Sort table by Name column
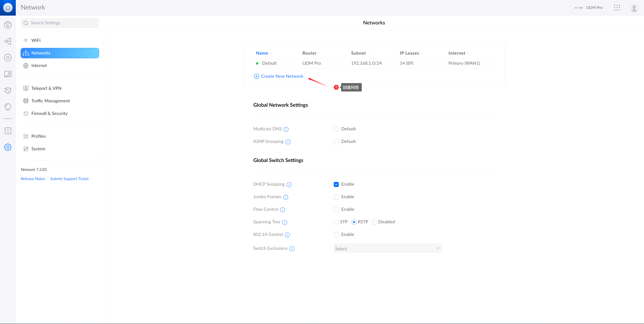Image resolution: width=644 pixels, height=324 pixels. click(x=264, y=53)
